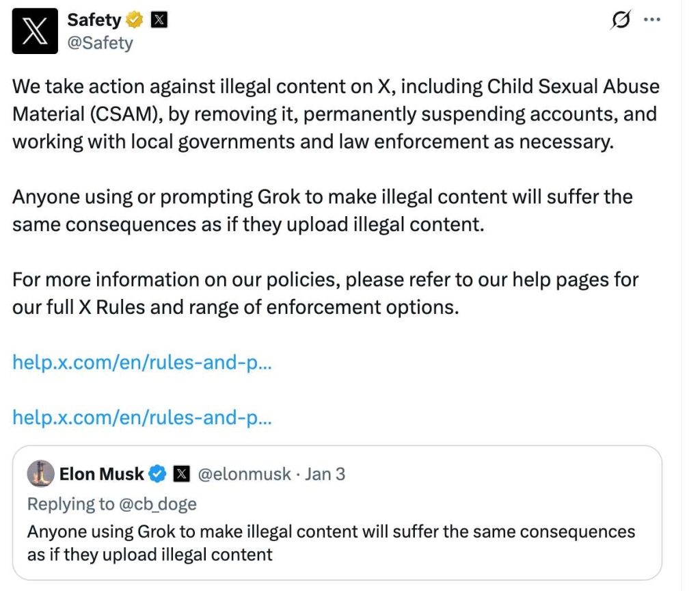Image resolution: width=700 pixels, height=591 pixels.
Task: Click the first paragraph about CSAM enforcement
Action: coord(336,114)
